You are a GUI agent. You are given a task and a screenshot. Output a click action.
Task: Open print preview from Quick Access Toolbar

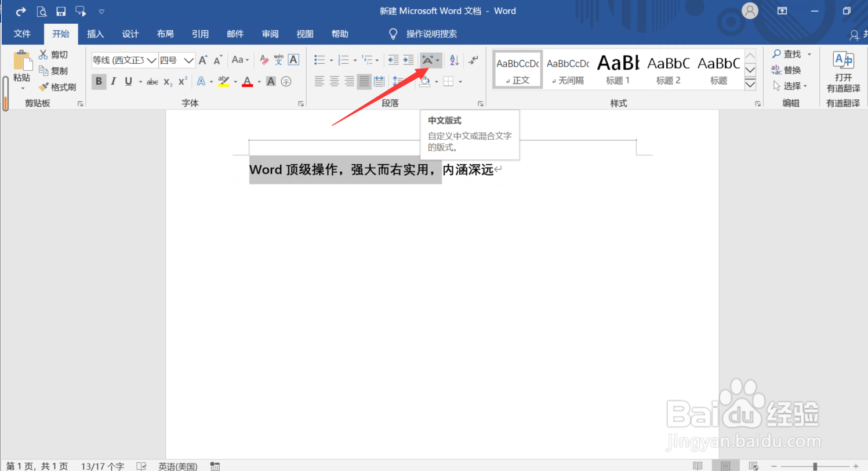coord(41,11)
